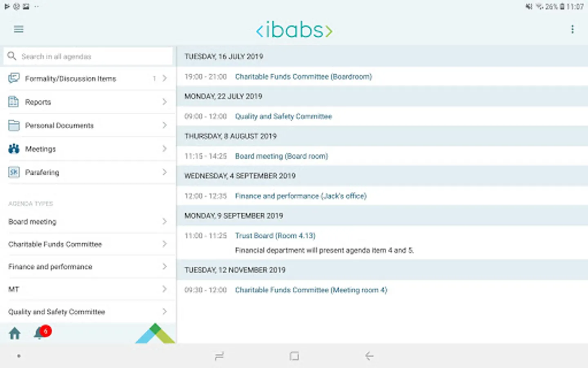Expand the MT agenda type chevron
The height and width of the screenshot is (368, 588).
click(x=165, y=289)
